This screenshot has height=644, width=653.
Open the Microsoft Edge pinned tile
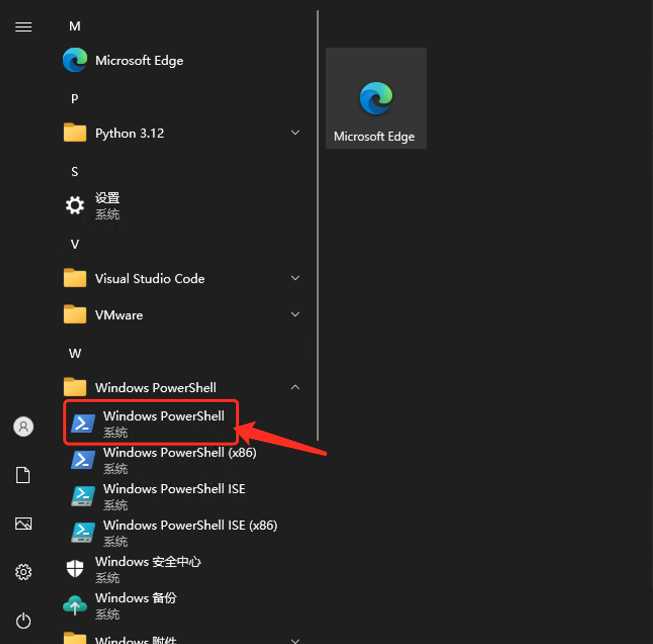point(376,98)
